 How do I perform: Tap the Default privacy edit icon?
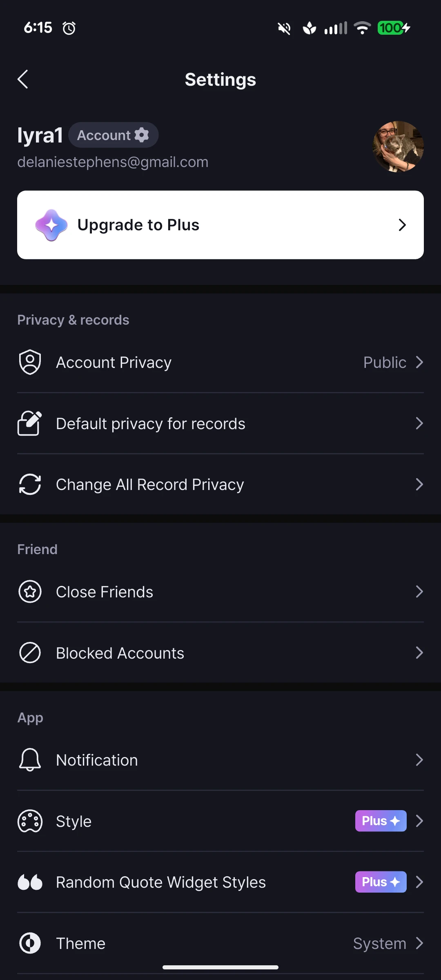(x=30, y=423)
